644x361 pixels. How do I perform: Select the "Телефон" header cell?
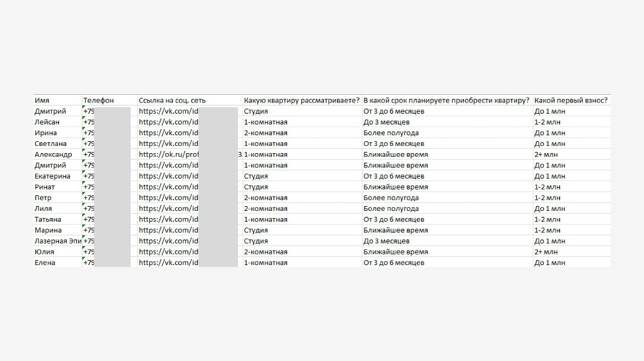pos(98,101)
